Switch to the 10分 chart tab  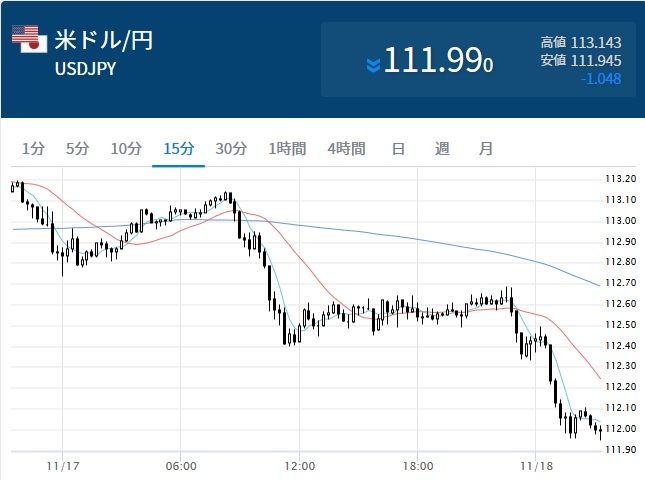click(126, 149)
